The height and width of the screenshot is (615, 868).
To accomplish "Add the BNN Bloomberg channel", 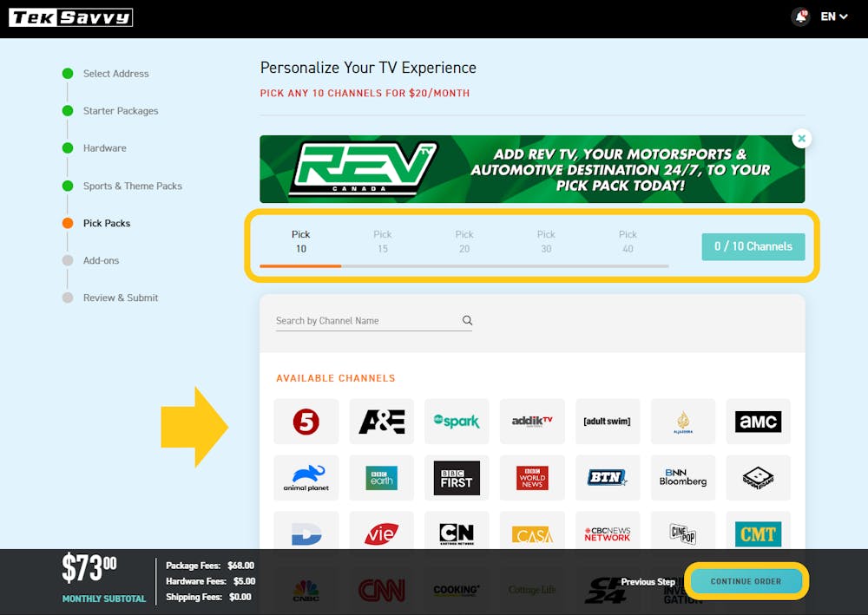I will point(683,478).
